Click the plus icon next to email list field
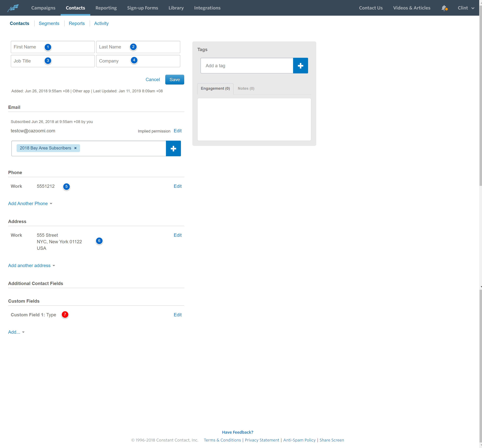This screenshot has height=448, width=482. tap(173, 148)
